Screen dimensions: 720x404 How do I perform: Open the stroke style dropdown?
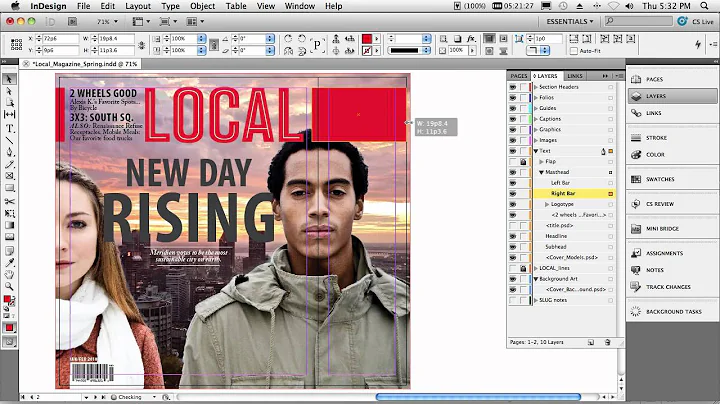coord(409,50)
